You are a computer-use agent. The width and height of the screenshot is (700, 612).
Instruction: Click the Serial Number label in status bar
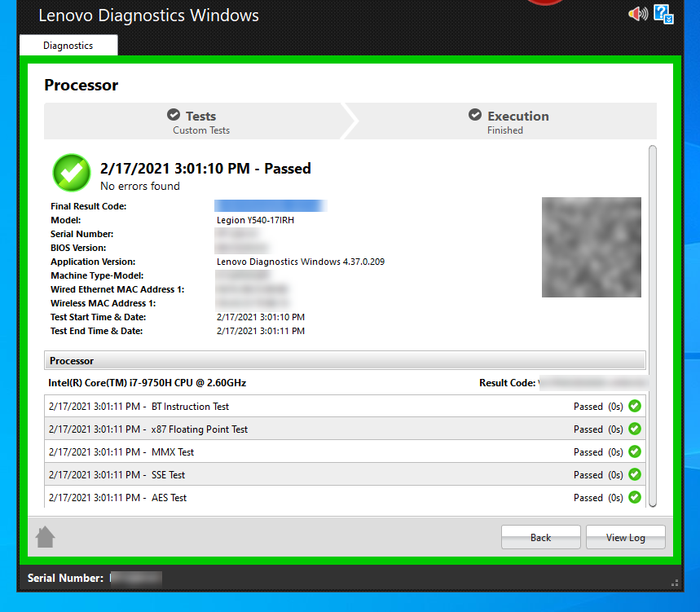click(66, 578)
